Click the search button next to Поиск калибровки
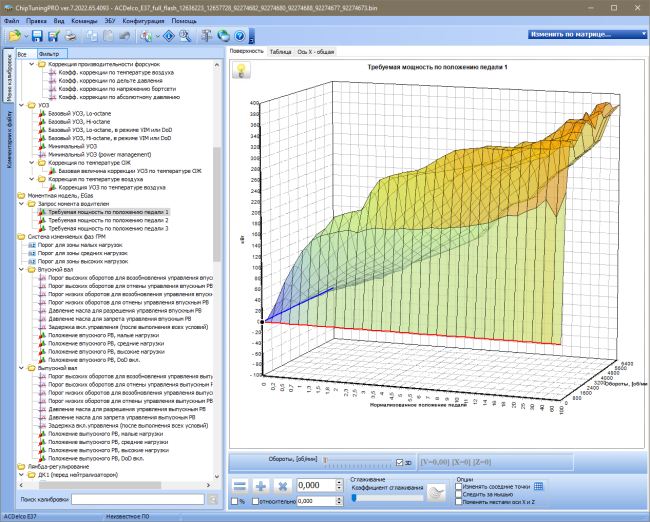 click(x=213, y=500)
